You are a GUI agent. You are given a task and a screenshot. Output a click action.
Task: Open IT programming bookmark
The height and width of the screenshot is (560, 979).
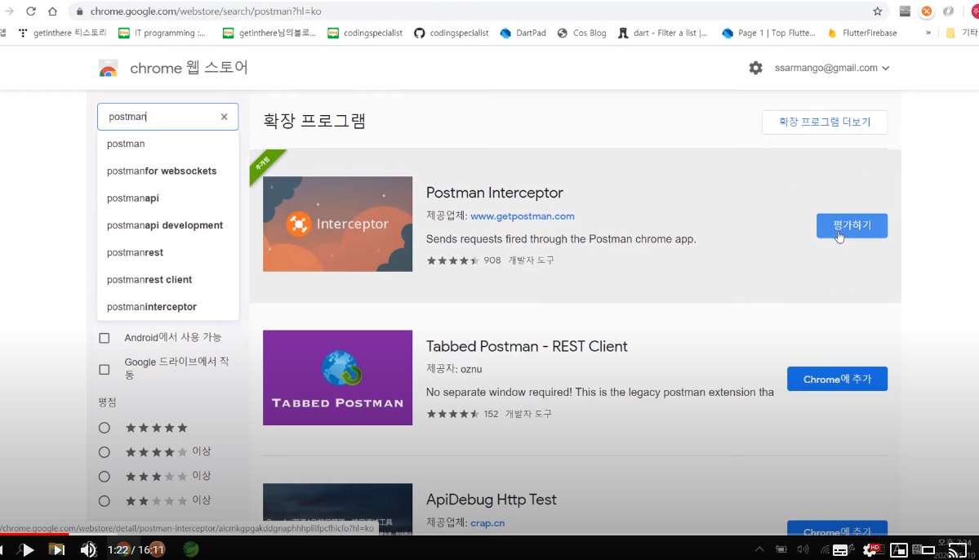pos(162,33)
